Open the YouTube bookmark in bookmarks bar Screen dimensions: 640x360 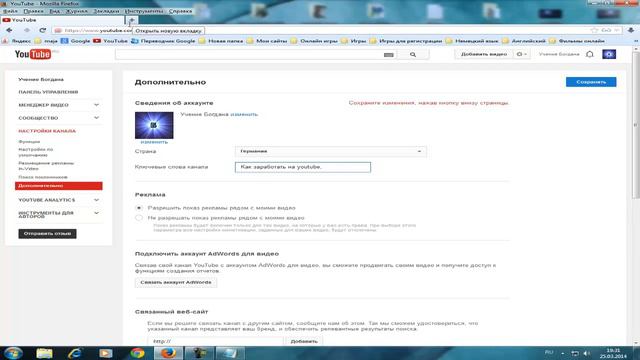point(110,41)
